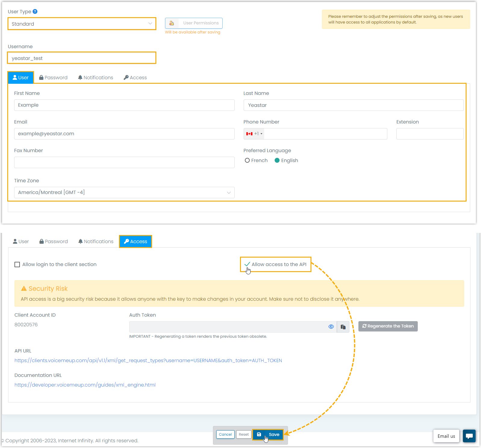Viewport: 481px width, 448px height.
Task: Copy Auth Token using clipboard icon
Action: click(x=343, y=327)
